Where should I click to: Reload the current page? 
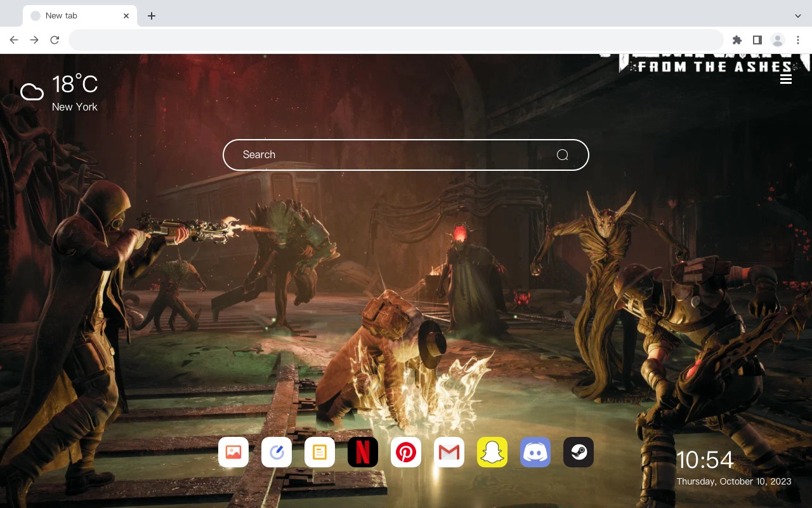pos(55,40)
